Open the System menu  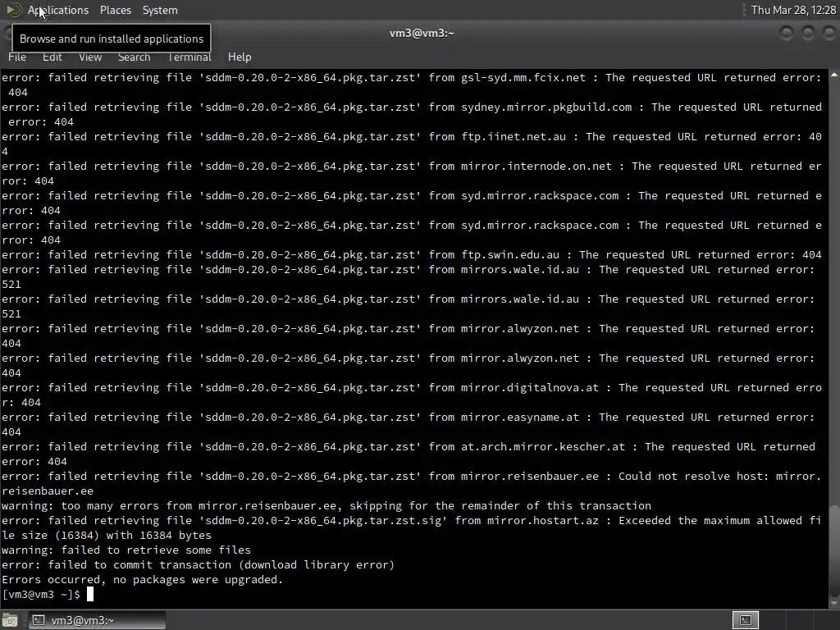pyautogui.click(x=160, y=10)
